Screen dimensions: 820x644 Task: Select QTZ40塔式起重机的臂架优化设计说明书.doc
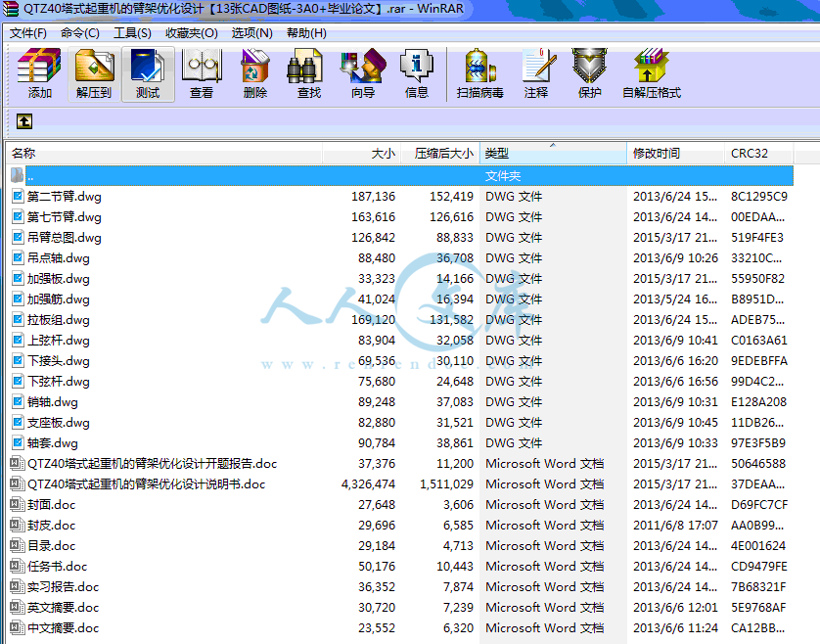click(x=147, y=483)
